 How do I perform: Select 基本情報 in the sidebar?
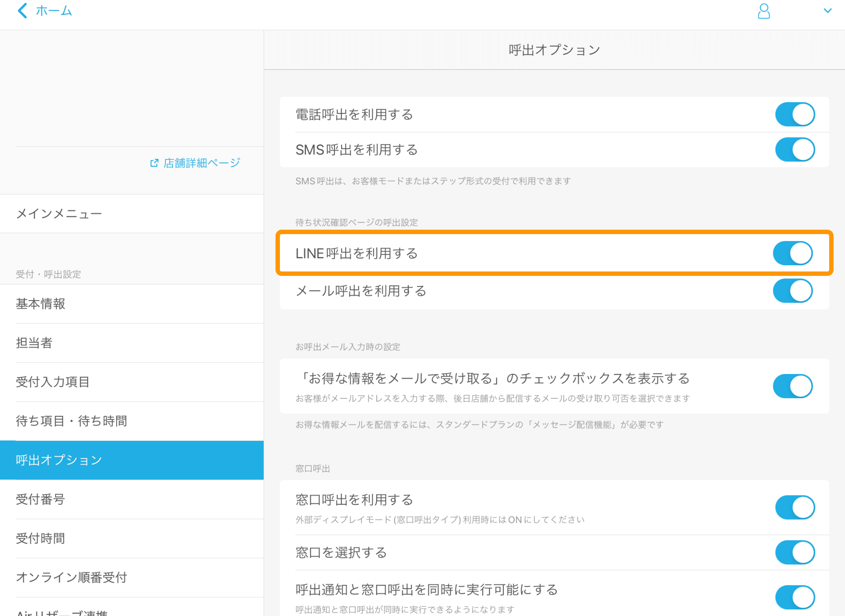tap(132, 304)
